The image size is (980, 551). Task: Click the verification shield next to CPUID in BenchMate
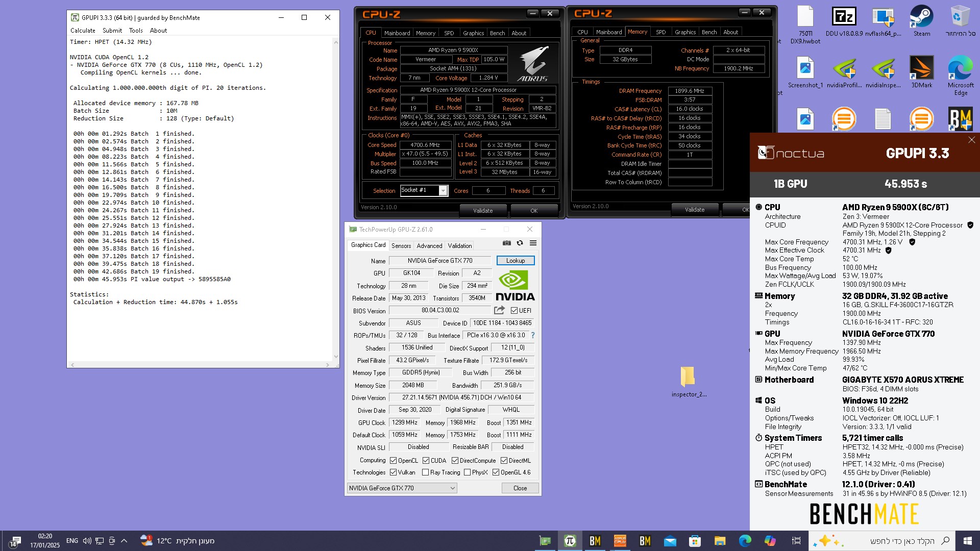coord(970,225)
